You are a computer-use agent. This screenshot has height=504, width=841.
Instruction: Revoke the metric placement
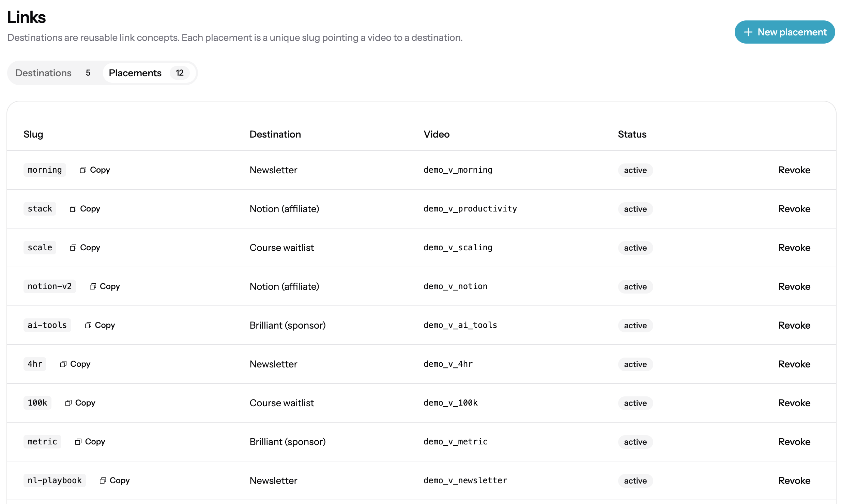(794, 442)
